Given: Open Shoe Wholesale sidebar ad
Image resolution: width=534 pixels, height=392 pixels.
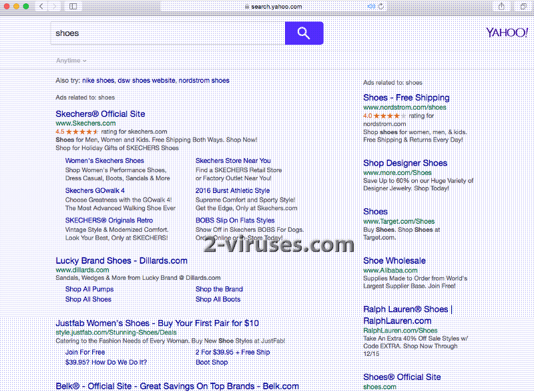Looking at the screenshot, I should [x=394, y=260].
